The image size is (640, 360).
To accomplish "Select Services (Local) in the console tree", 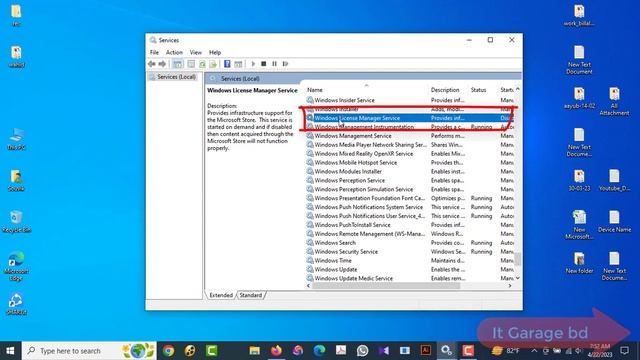I will click(x=176, y=77).
